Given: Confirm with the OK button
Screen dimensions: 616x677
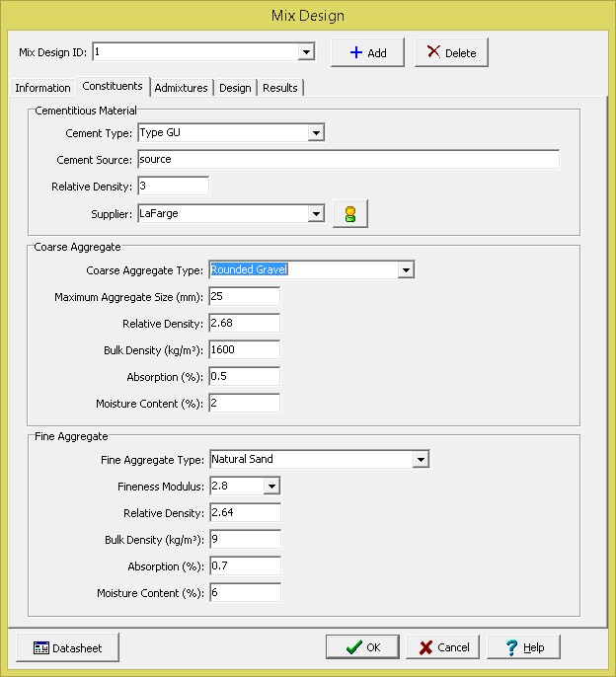Looking at the screenshot, I should click(x=362, y=647).
